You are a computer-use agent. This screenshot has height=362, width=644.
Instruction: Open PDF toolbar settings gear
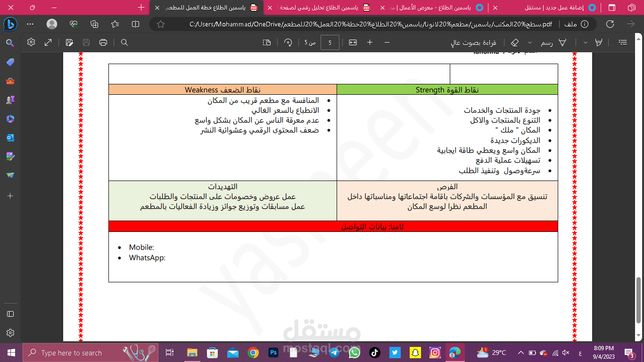[31, 42]
